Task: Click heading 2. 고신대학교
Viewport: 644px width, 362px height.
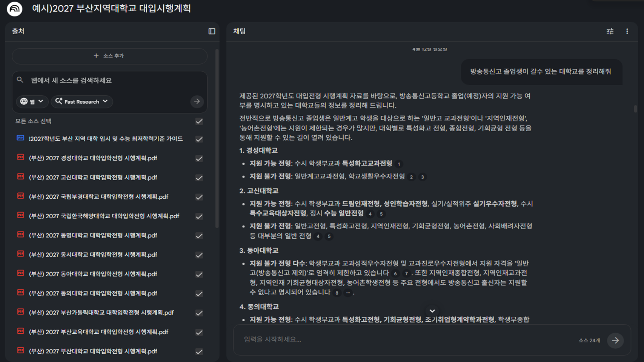Action: pos(259,191)
